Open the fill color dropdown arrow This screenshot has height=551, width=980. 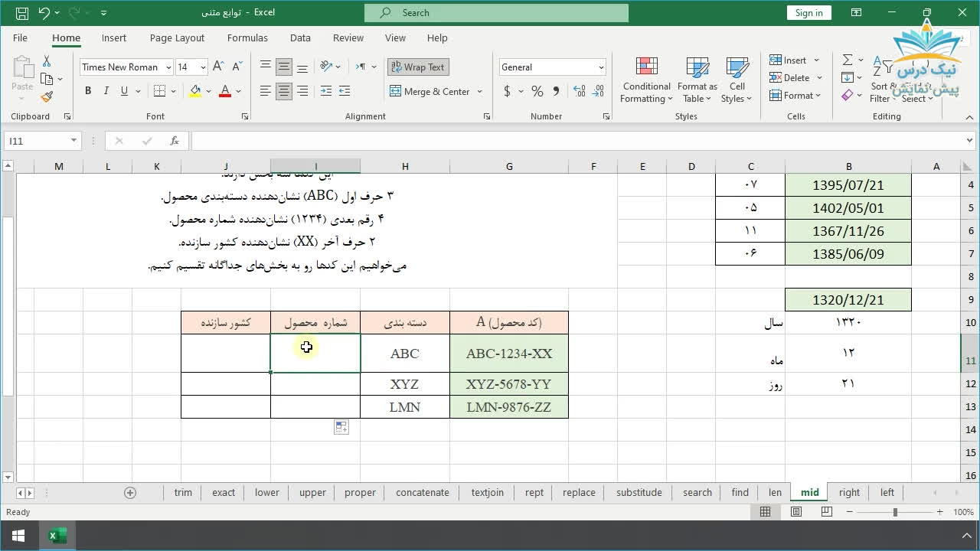[x=208, y=91]
